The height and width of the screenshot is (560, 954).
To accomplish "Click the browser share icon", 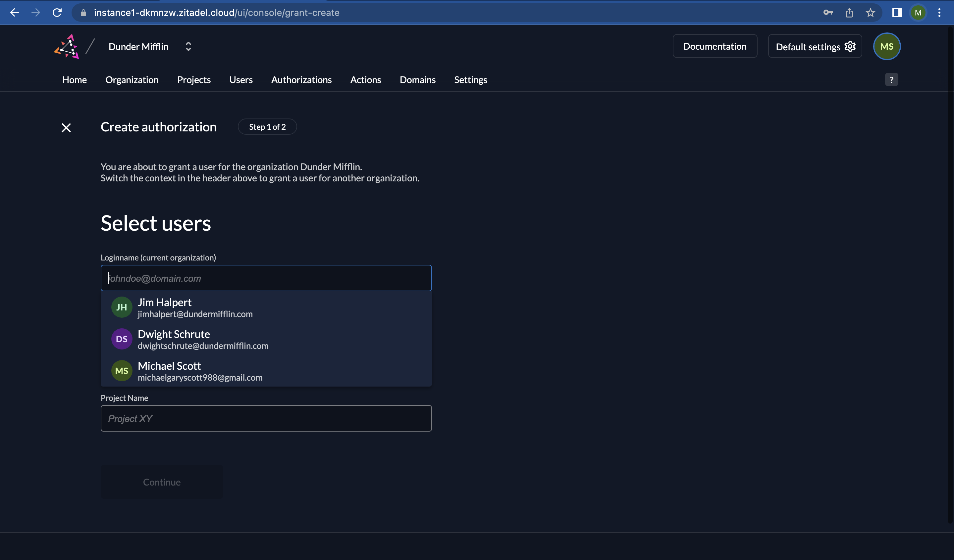I will tap(849, 13).
